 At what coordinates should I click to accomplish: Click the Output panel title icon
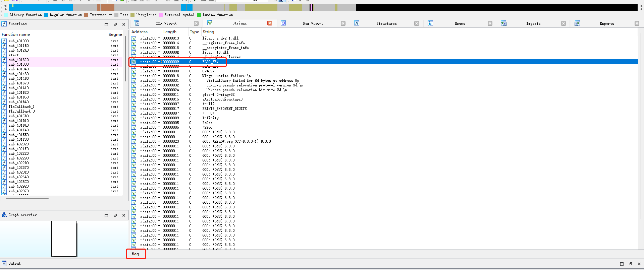(x=4, y=263)
